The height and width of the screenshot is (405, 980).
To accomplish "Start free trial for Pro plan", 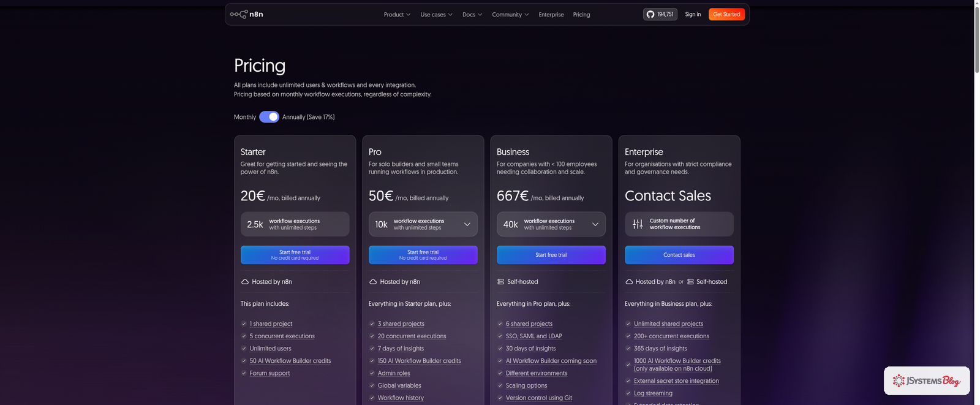I will [423, 255].
